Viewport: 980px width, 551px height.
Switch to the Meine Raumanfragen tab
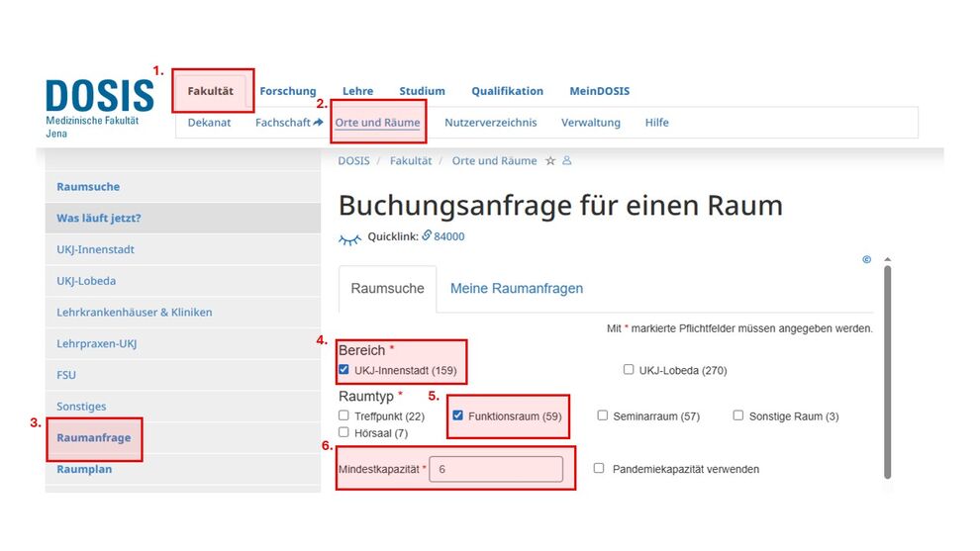(x=516, y=289)
